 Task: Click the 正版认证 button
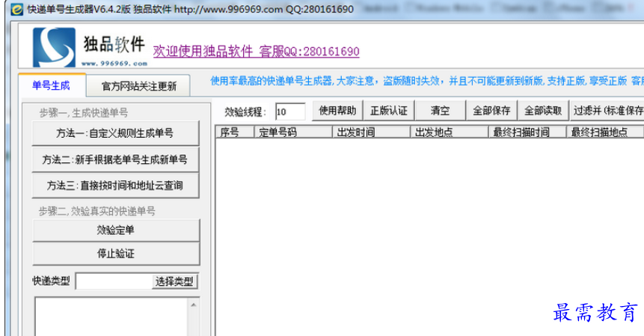[388, 111]
